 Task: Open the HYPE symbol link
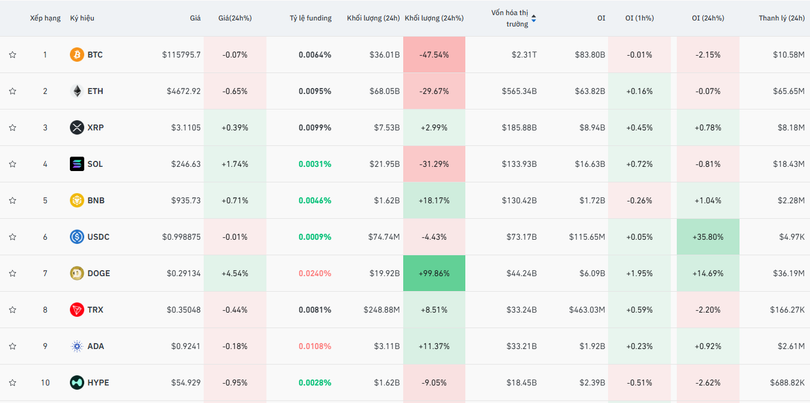(x=98, y=383)
